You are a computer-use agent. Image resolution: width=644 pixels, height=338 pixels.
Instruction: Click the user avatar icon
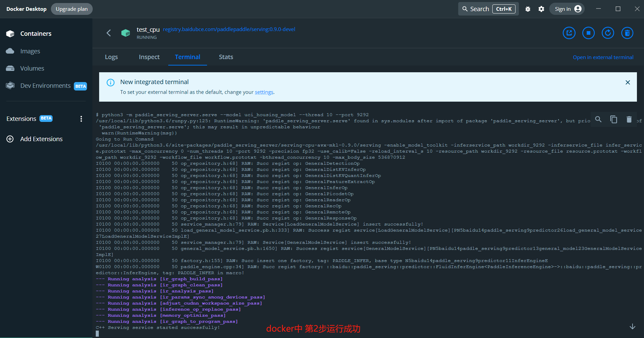coord(578,9)
